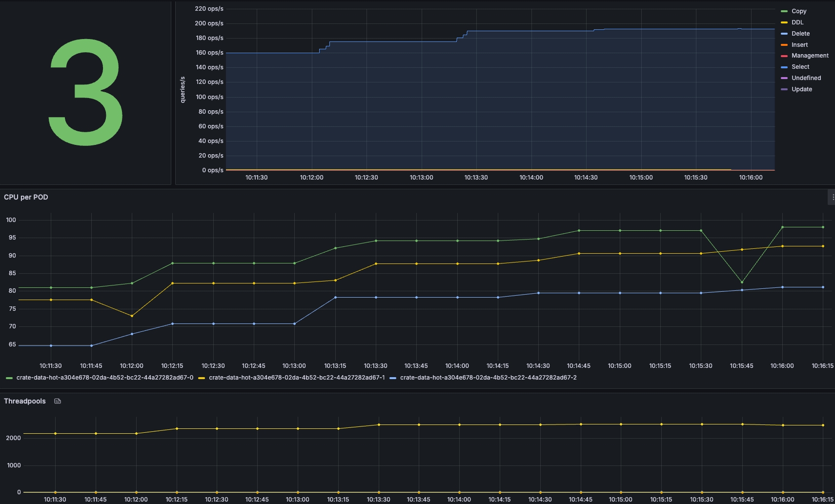Toggle the Delete series legend label

800,34
